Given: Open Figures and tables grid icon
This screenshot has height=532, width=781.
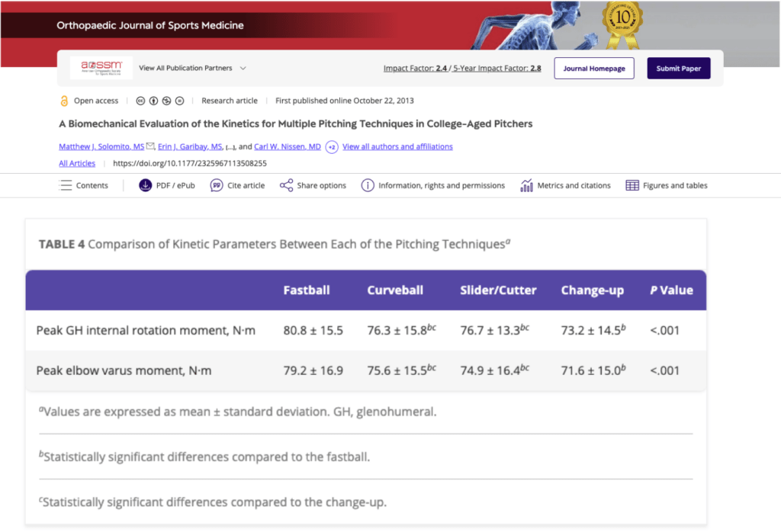Looking at the screenshot, I should pyautogui.click(x=632, y=185).
